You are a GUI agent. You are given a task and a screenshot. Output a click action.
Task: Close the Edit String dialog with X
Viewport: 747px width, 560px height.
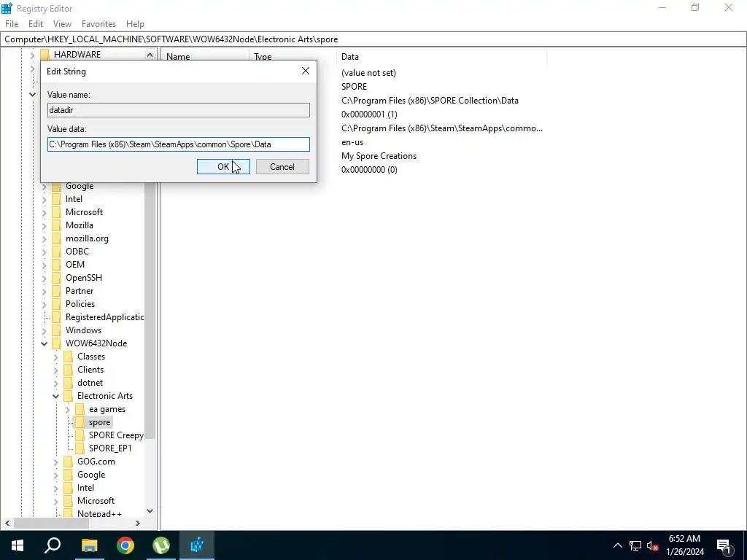[306, 71]
